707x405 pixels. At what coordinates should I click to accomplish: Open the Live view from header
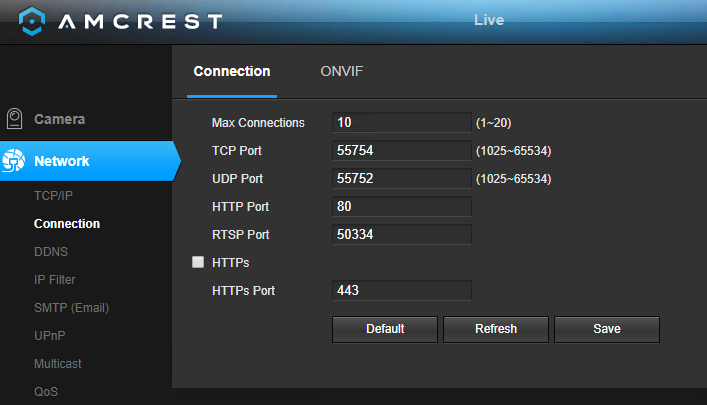point(489,20)
